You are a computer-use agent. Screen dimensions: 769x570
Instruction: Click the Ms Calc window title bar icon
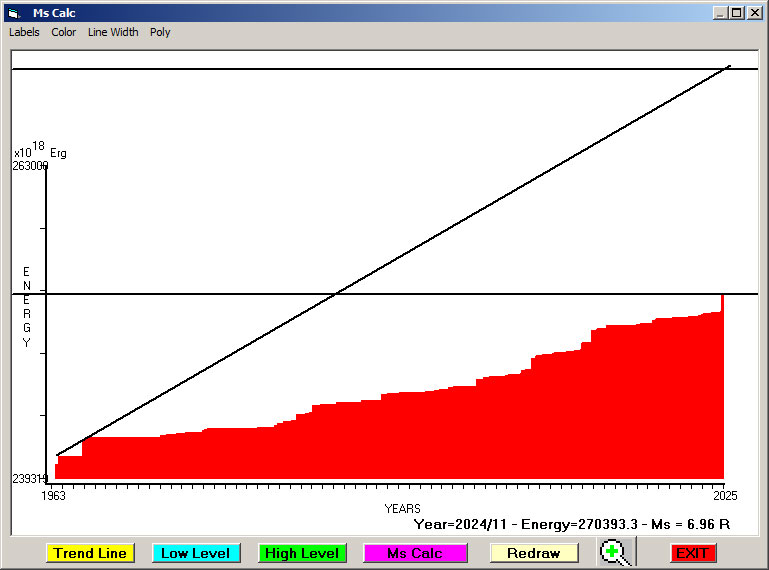pyautogui.click(x=13, y=13)
